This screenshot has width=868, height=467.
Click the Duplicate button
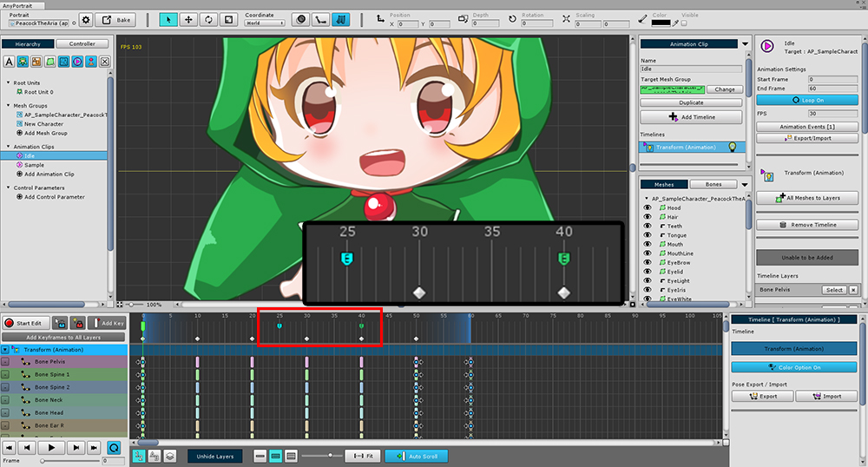pyautogui.click(x=691, y=102)
